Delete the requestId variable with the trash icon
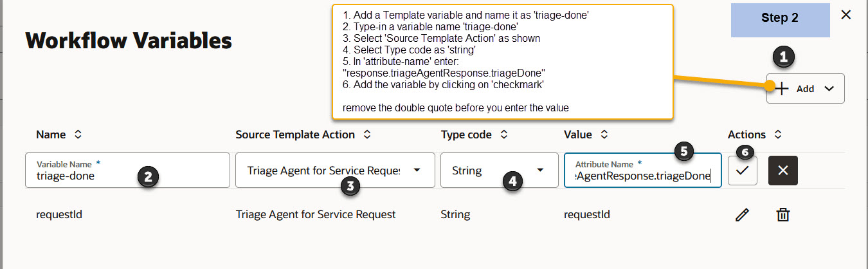The width and height of the screenshot is (868, 269). point(782,214)
